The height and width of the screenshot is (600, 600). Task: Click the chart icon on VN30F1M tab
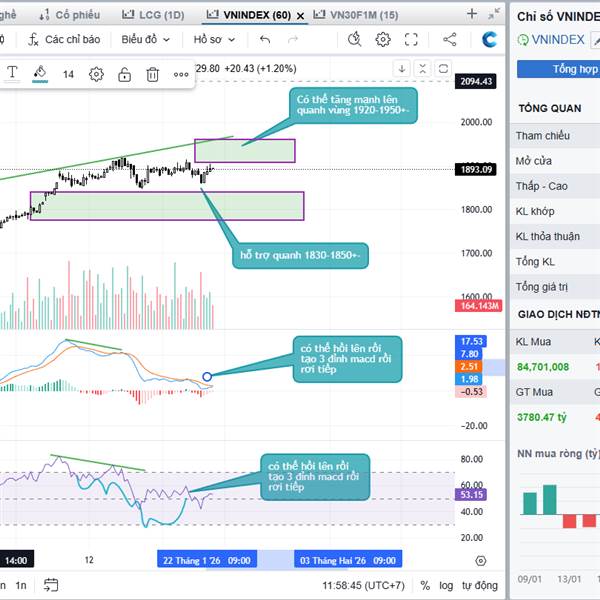coord(319,15)
